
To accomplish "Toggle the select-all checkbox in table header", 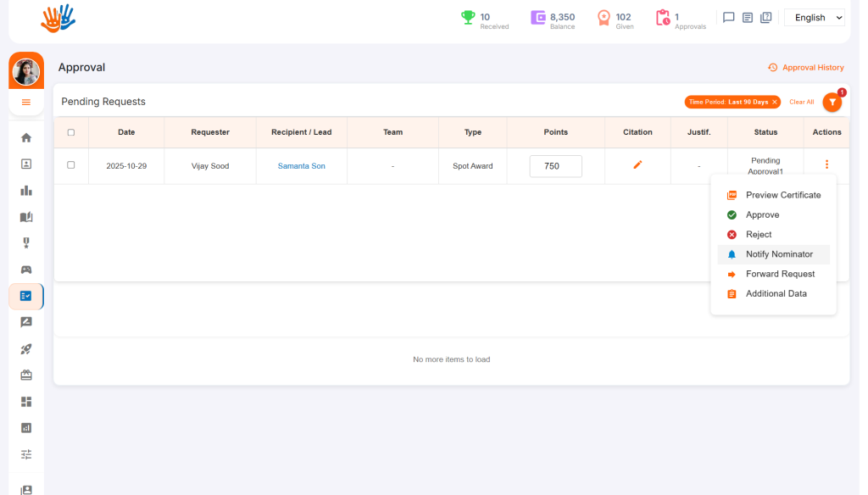I will click(71, 132).
